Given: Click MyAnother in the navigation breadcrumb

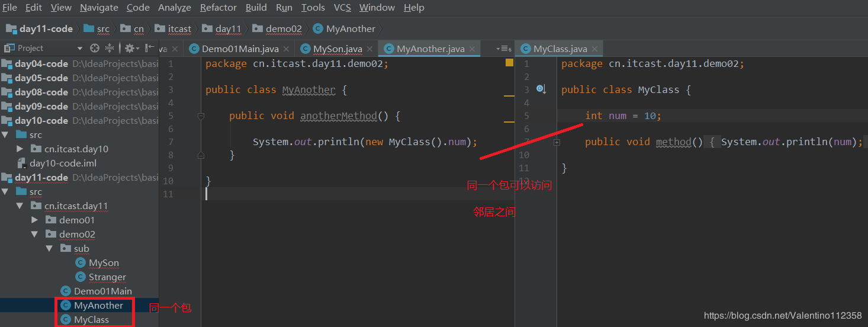Looking at the screenshot, I should click(344, 28).
